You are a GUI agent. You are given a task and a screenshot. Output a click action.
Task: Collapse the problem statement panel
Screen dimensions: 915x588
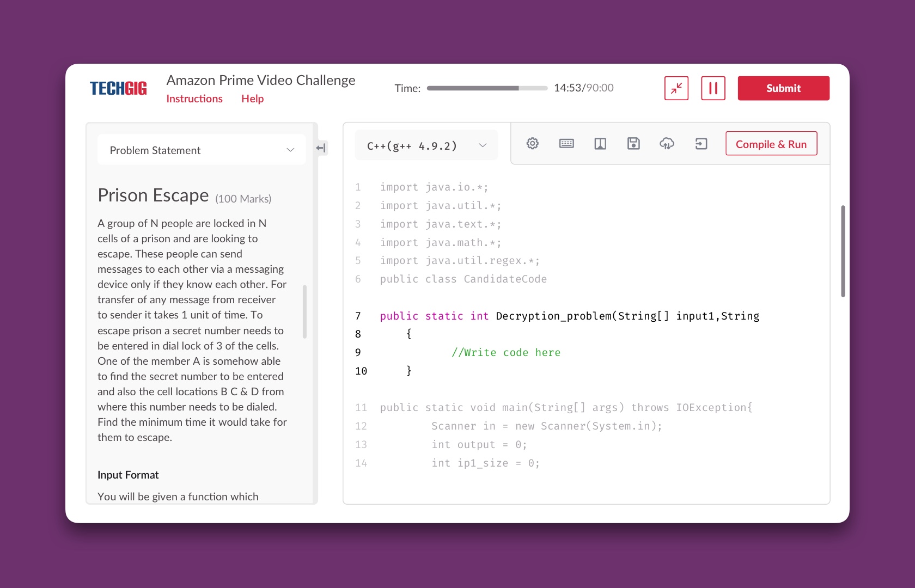[321, 148]
